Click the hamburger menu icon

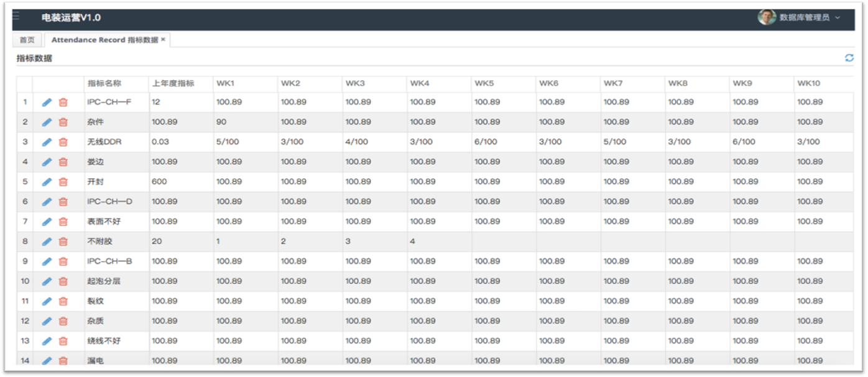point(16,17)
